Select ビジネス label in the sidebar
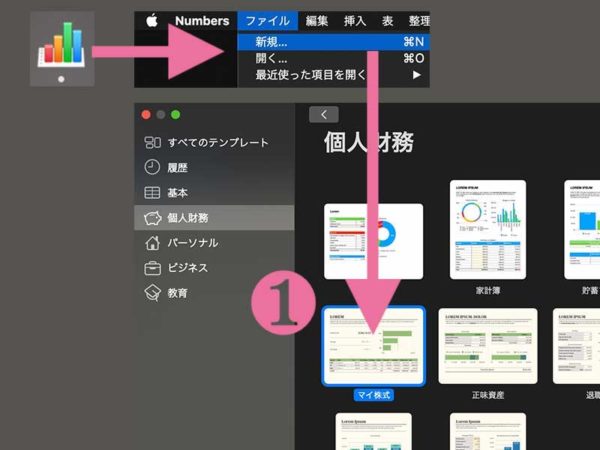This screenshot has width=600, height=450. pos(188,268)
